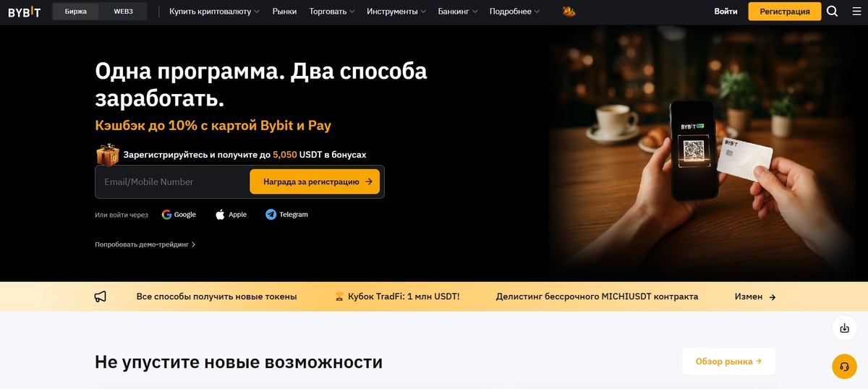868x389 pixels.
Task: Expand the Купить криптовалюту dropdown
Action: [x=214, y=12]
